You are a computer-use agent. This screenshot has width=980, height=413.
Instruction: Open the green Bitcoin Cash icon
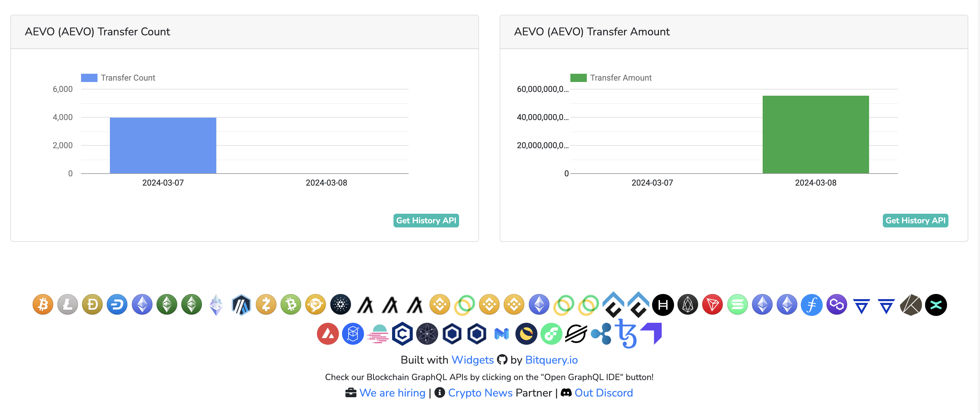tap(290, 305)
